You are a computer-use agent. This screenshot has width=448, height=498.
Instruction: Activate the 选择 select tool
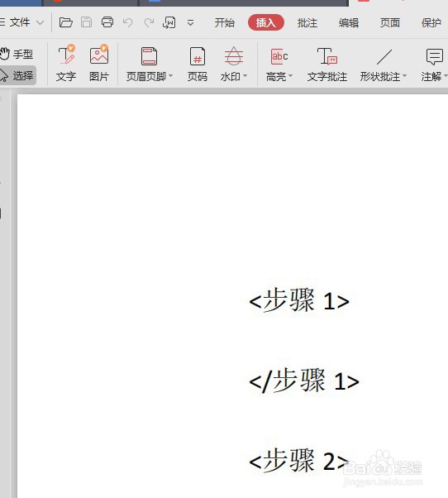[x=17, y=75]
